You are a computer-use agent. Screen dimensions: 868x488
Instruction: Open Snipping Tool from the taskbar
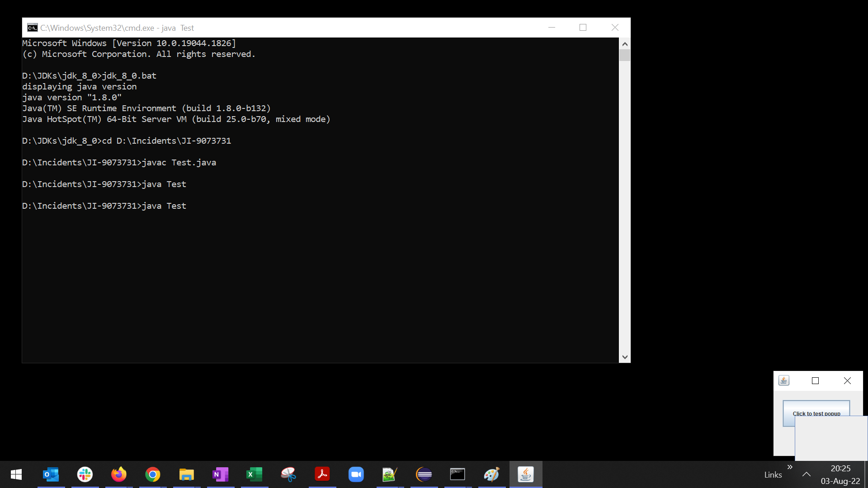(x=288, y=474)
